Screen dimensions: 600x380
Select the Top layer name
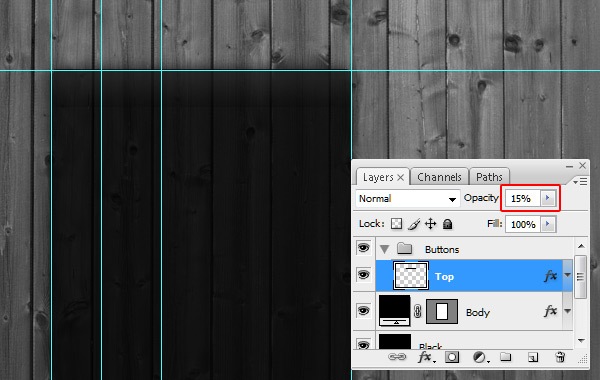coord(444,276)
